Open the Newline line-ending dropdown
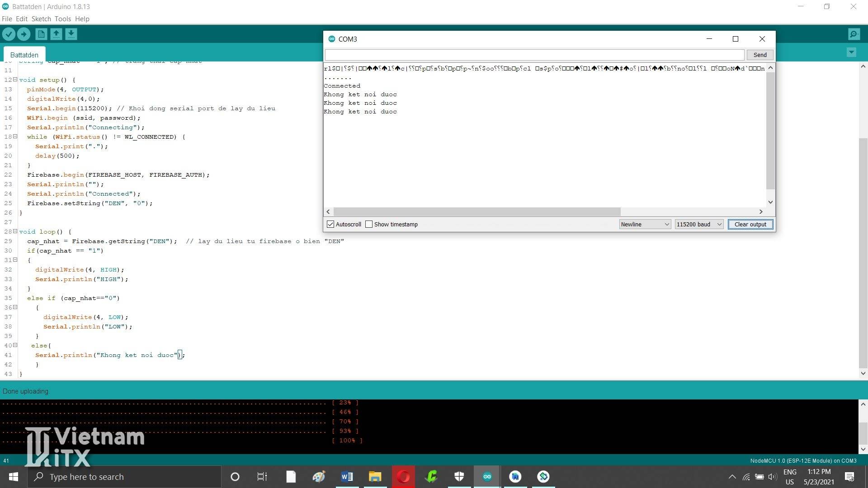The height and width of the screenshot is (488, 868). [x=645, y=224]
